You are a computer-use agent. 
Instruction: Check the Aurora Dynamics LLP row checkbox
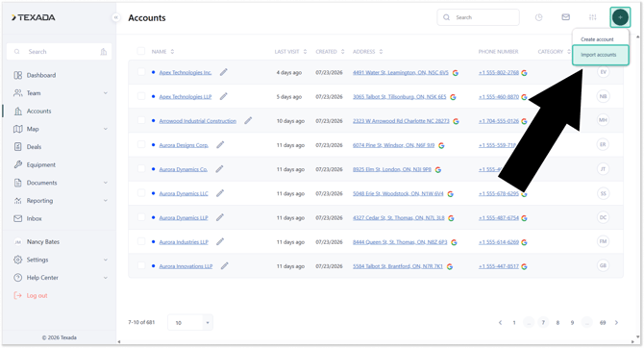(x=141, y=217)
